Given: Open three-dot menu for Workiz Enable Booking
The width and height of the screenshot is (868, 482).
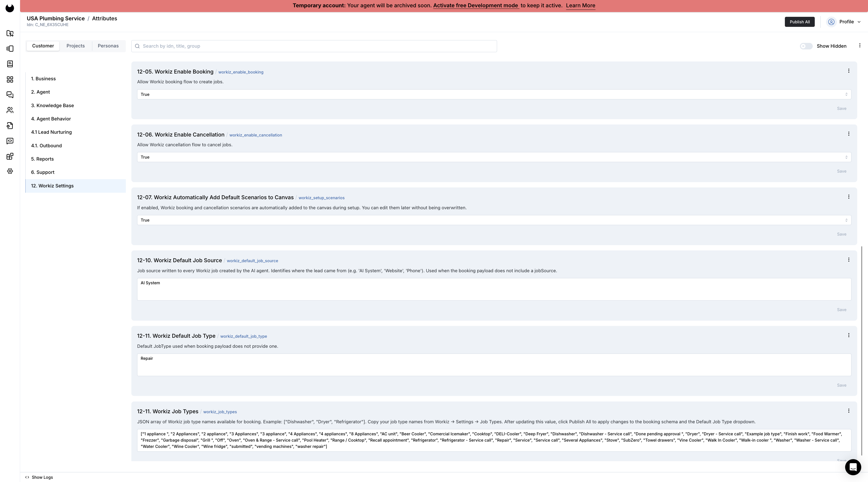Looking at the screenshot, I should click(848, 71).
